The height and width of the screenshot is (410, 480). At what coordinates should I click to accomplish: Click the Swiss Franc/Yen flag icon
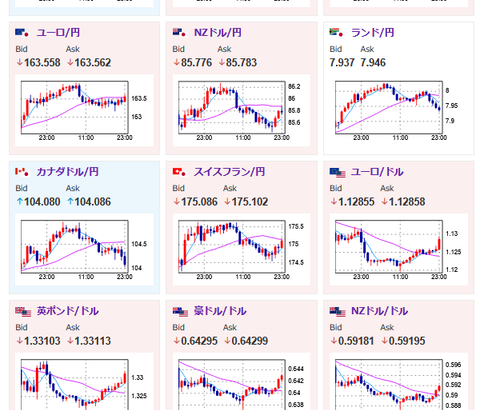(179, 172)
